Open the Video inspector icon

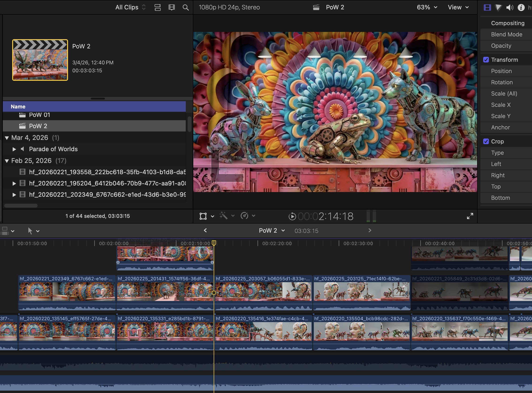[487, 7]
